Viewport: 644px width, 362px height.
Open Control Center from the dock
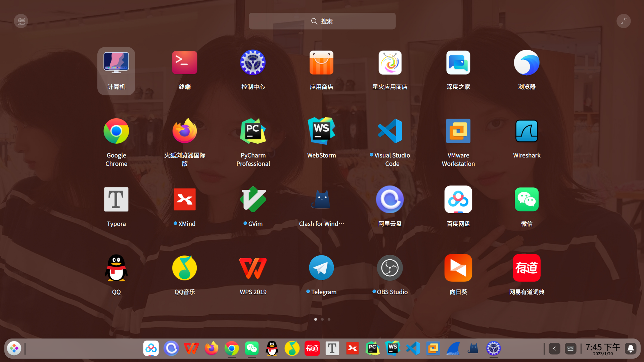(494, 349)
